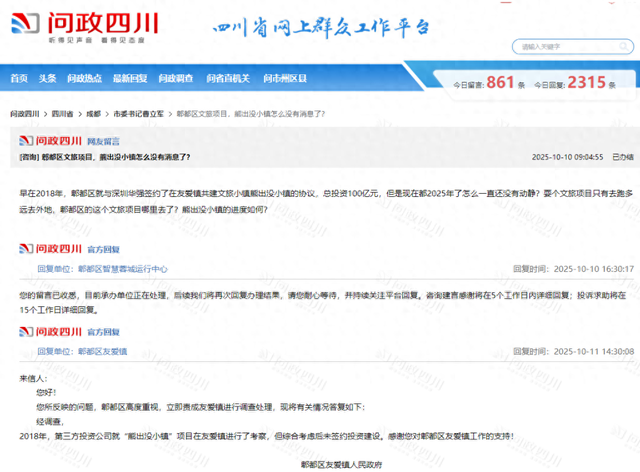Click the 今日留言 861 counter
This screenshot has width=640, height=472.
click(489, 83)
